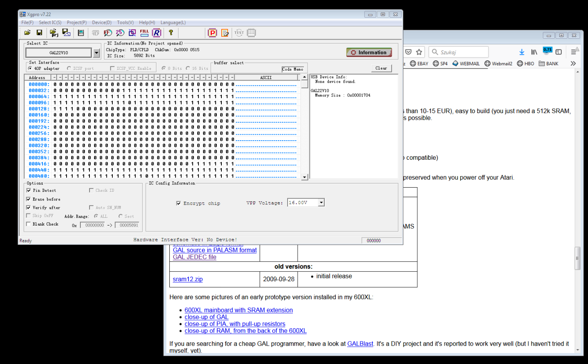Enable the Blank Check checkbox
Image resolution: width=588 pixels, height=364 pixels.
(29, 224)
